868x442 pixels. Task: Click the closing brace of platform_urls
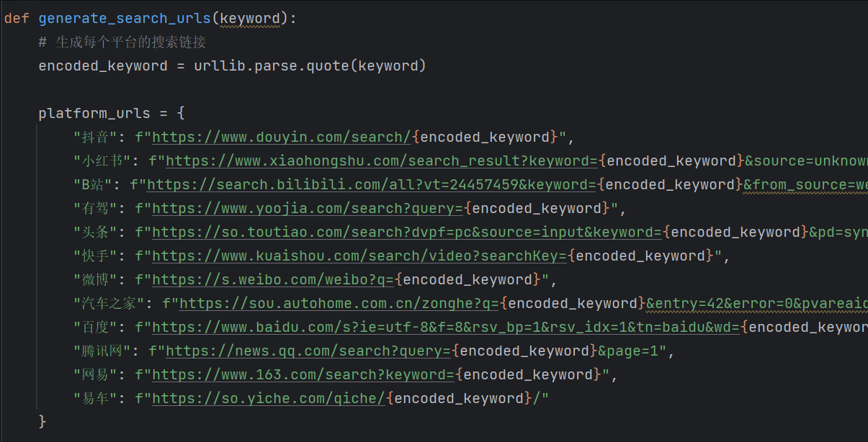[42, 421]
